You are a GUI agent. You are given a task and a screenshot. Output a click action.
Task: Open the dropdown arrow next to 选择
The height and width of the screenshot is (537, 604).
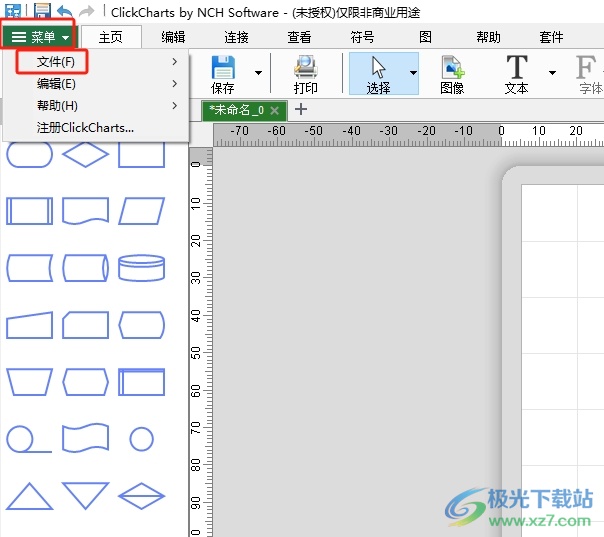[413, 73]
